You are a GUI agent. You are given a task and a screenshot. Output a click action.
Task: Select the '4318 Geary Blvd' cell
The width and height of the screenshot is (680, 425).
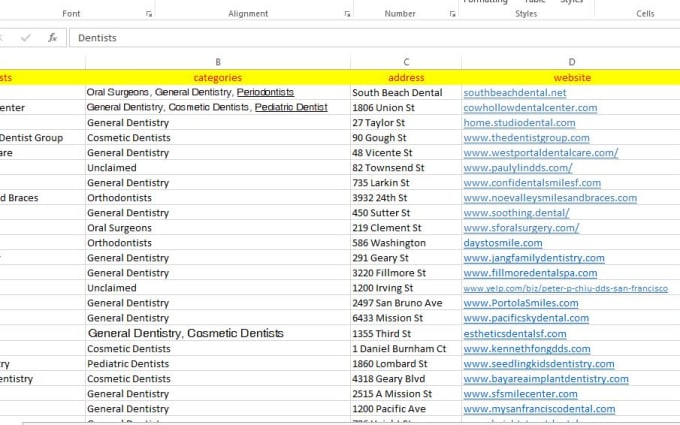(406, 379)
